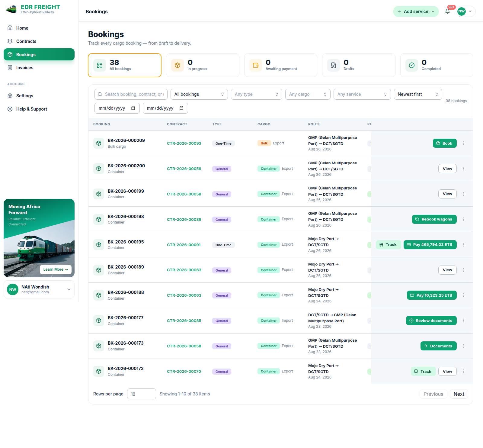Click the first mm/dd/yyyy date field
483x448 pixels.
pos(117,108)
